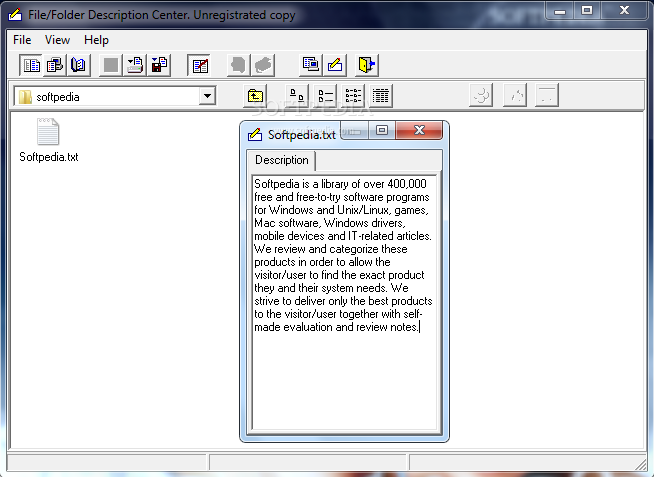Open the View menu

pos(57,40)
